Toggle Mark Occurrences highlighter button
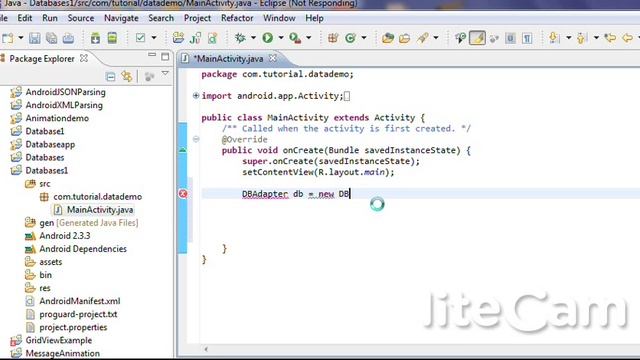This screenshot has height=360, width=640. (x=477, y=38)
